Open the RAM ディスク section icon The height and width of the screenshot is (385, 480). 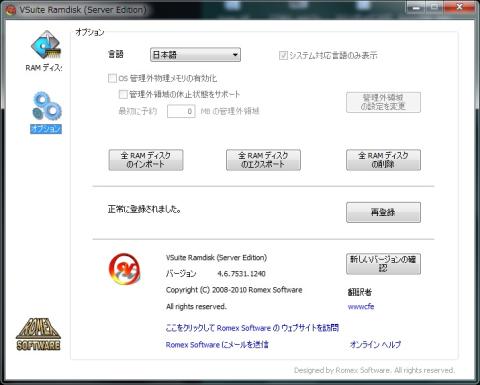pos(46,45)
